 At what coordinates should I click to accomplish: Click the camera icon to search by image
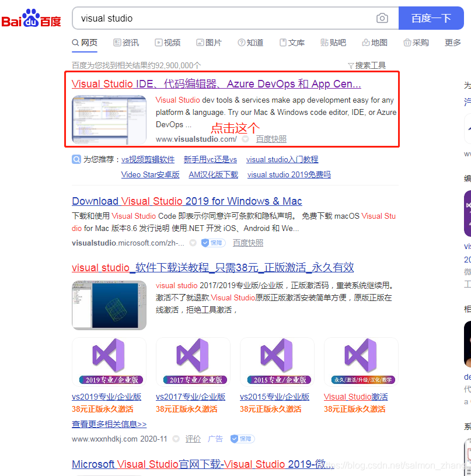tap(382, 18)
